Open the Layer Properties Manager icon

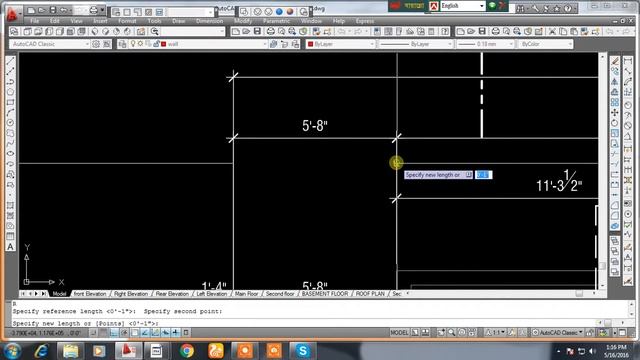[x=122, y=44]
